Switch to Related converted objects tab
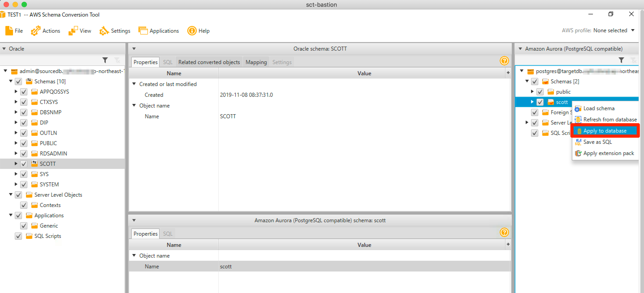 tap(209, 62)
